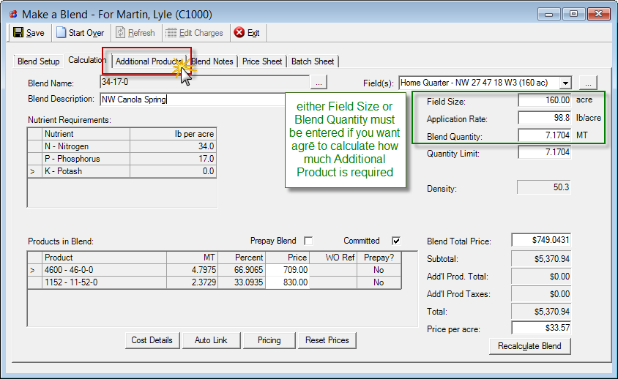The image size is (618, 379).
Task: Expand the Field(s) dropdown
Action: pyautogui.click(x=566, y=83)
